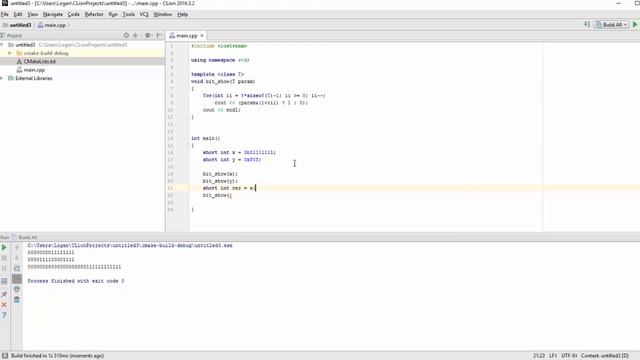Fold the main function at its opening brace

click(189, 145)
